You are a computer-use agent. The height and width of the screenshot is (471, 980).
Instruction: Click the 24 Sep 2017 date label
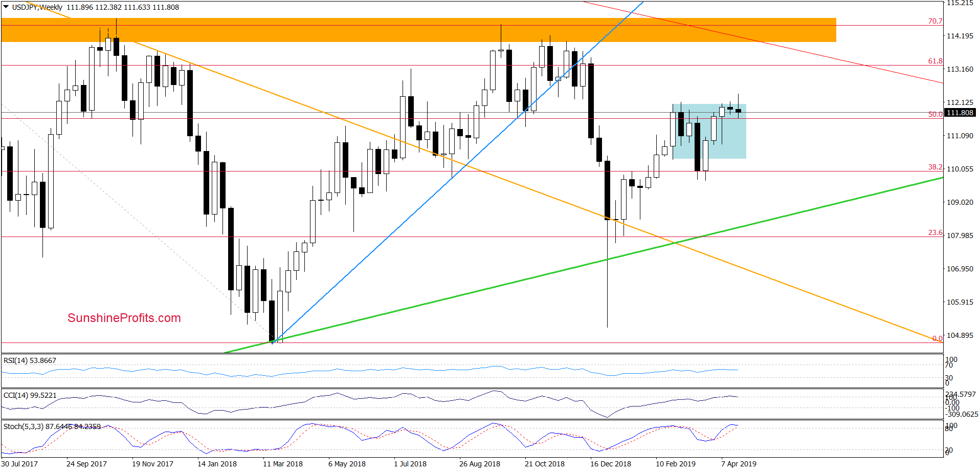tap(86, 464)
